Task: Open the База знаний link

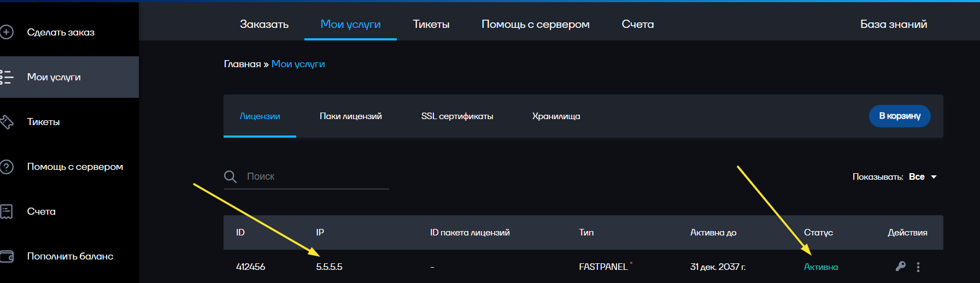Action: tap(894, 24)
